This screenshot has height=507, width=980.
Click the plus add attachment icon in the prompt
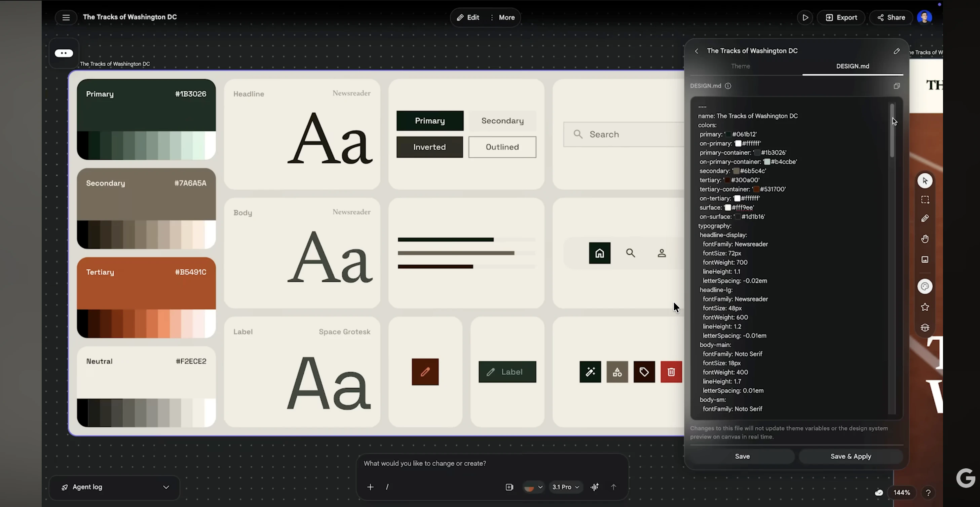point(370,487)
